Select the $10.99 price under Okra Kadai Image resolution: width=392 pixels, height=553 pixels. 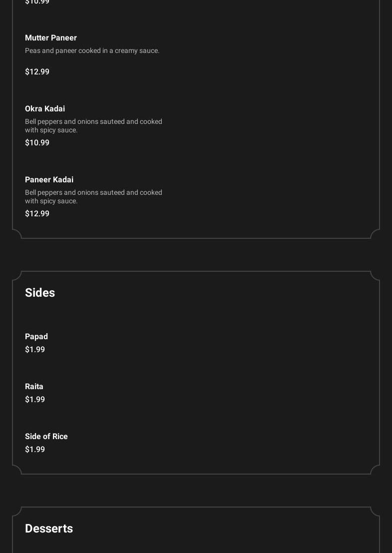pos(37,143)
